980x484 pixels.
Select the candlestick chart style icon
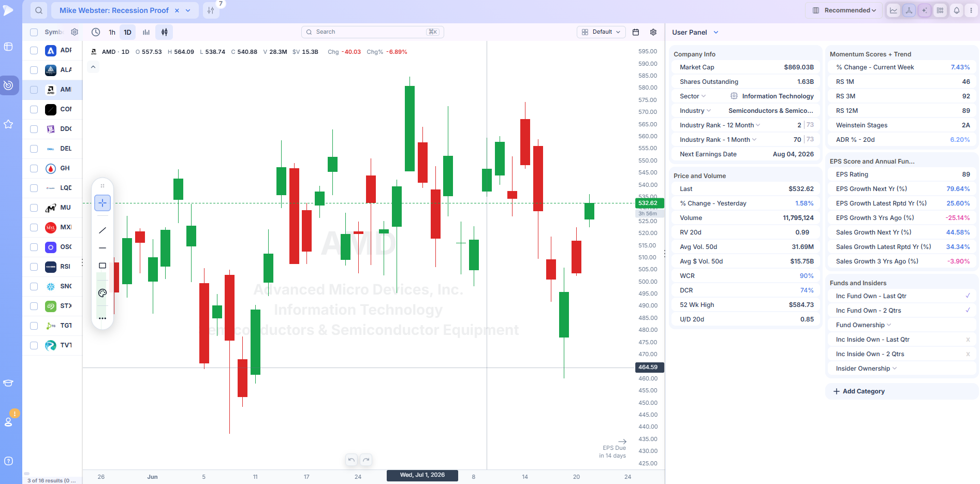(165, 32)
